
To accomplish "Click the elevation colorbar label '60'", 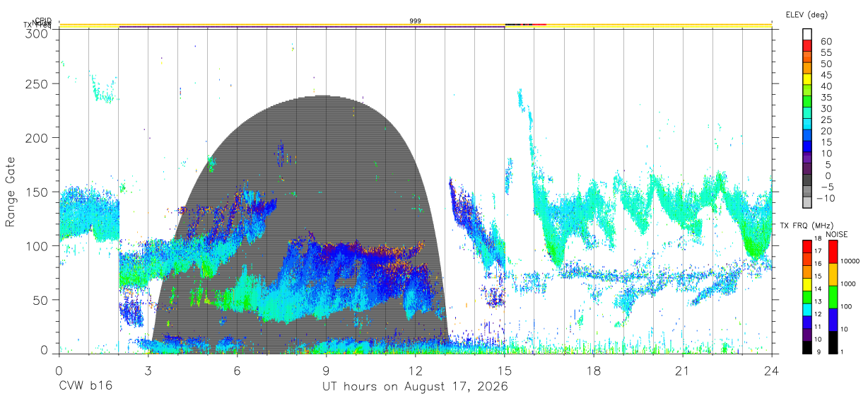I will pos(826,41).
